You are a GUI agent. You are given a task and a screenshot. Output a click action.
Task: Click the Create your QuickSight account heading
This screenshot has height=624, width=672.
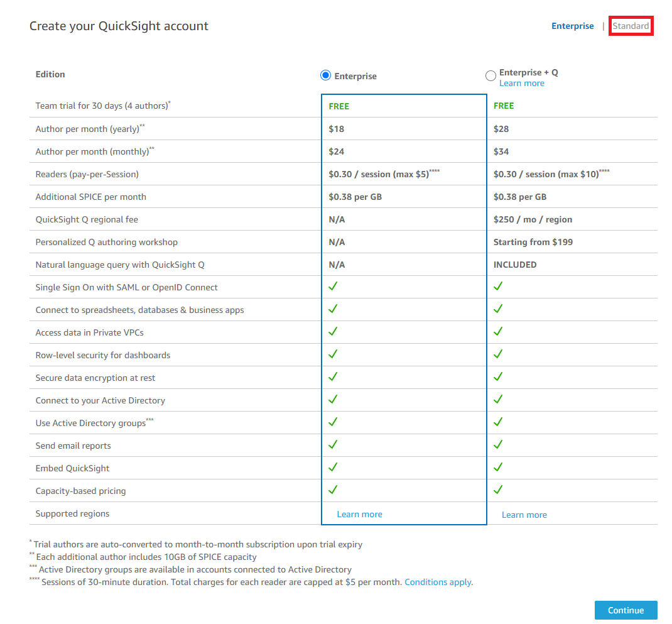119,26
